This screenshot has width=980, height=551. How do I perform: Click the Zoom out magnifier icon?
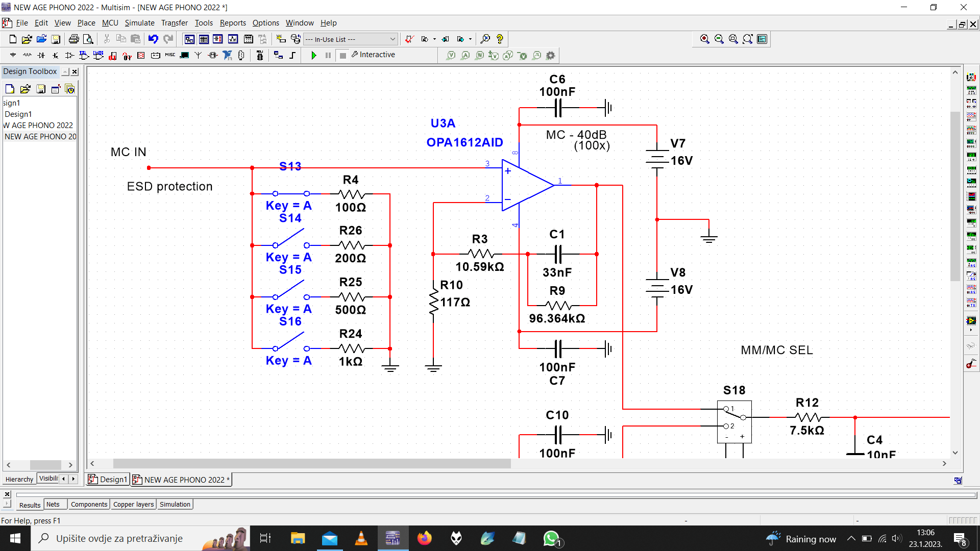tap(719, 39)
